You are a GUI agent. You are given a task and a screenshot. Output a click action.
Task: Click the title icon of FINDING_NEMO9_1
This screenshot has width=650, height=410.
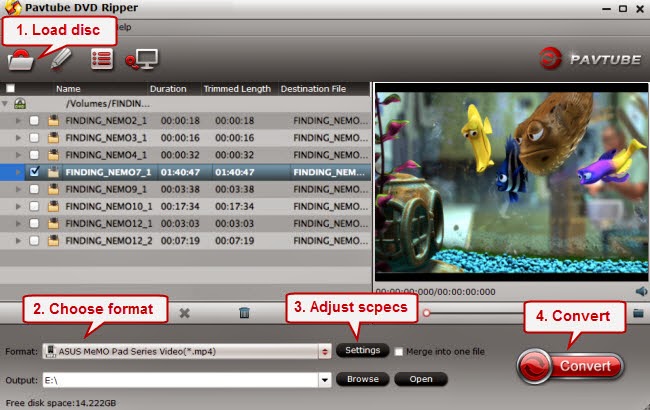tap(53, 189)
